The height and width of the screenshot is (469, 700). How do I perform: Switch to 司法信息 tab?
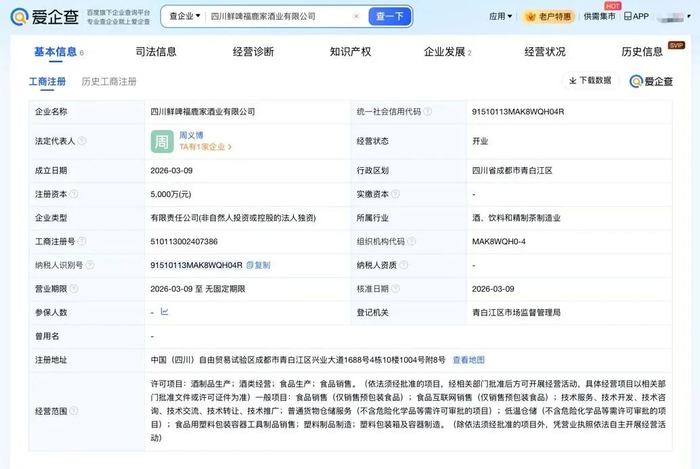click(x=156, y=52)
